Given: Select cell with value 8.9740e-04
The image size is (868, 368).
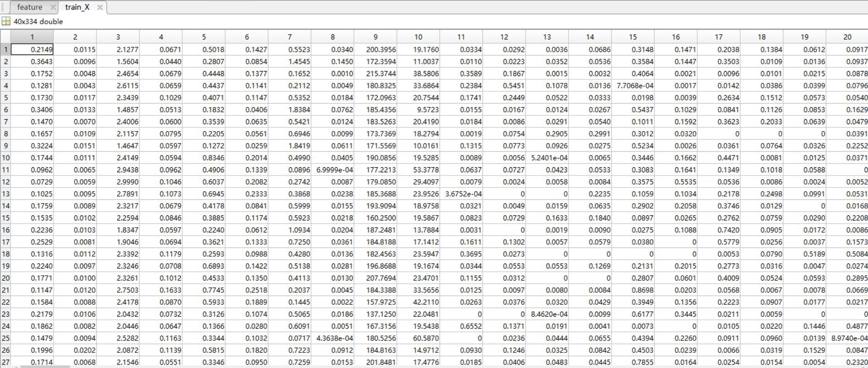Looking at the screenshot, I should click(847, 338).
